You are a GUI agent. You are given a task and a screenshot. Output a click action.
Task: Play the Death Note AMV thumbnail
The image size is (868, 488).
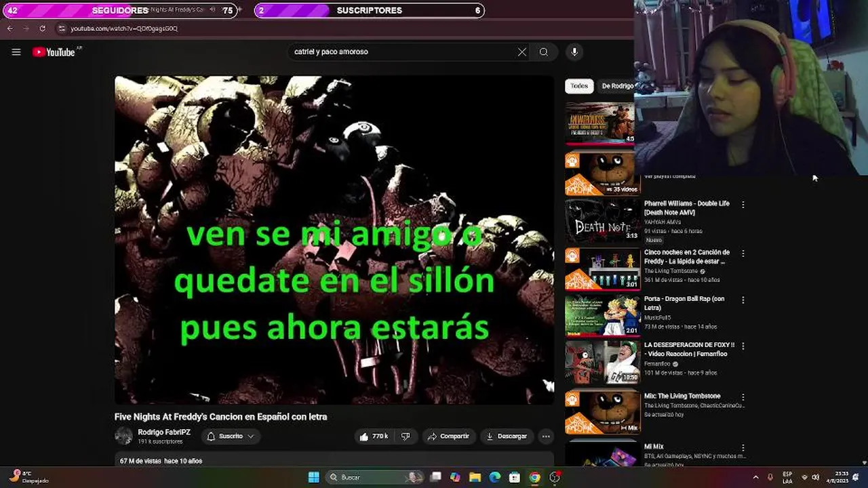point(602,220)
